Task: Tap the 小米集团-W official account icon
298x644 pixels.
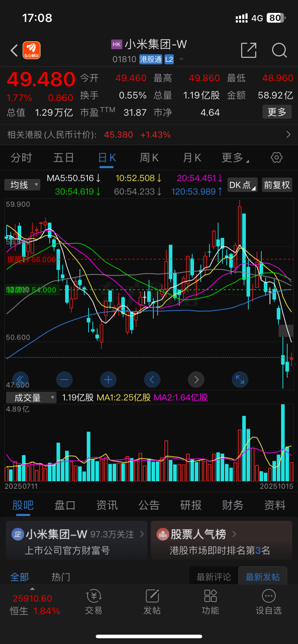Action: 18,534
